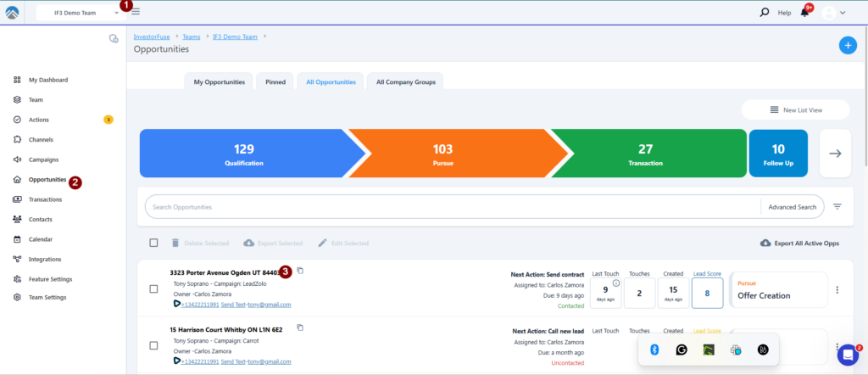
Task: Select the All Opportunities tab
Action: coord(331,81)
